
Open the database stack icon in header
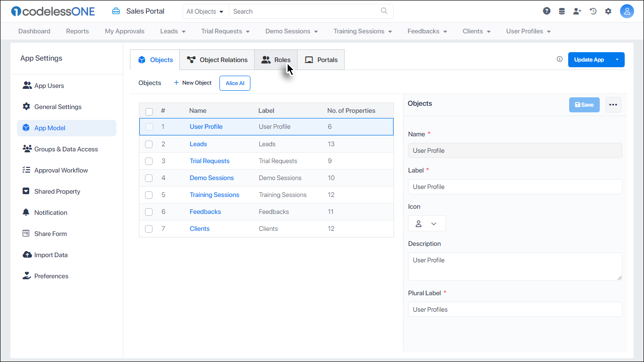tap(562, 11)
